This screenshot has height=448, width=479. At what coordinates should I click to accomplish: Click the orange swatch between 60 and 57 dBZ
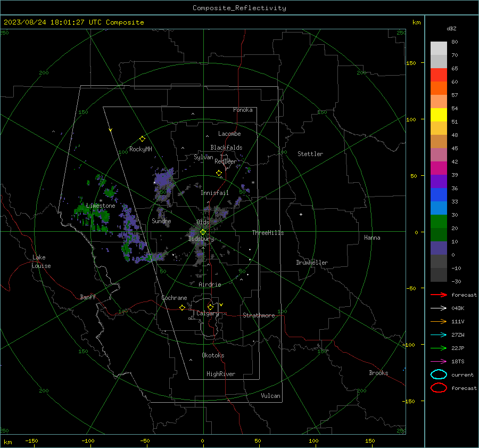(x=439, y=88)
